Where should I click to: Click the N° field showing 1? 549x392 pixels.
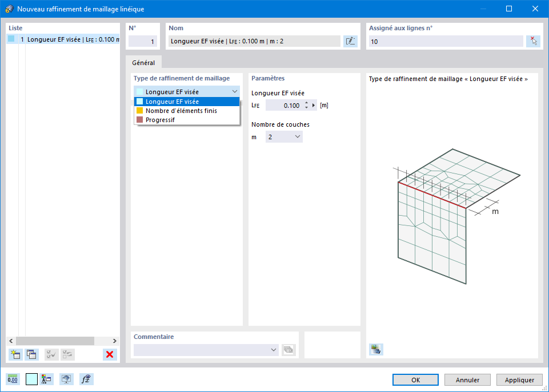click(143, 41)
